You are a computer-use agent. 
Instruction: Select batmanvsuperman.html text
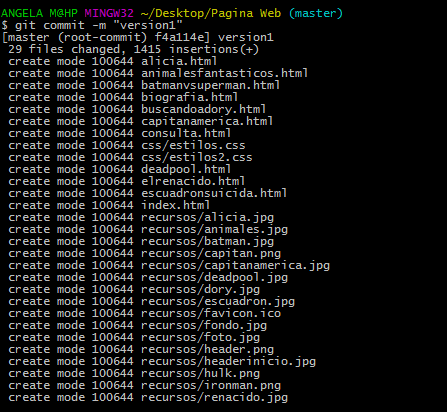(x=210, y=85)
